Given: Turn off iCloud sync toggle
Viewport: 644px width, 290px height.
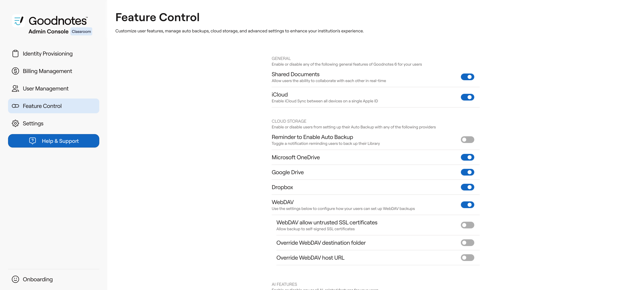Looking at the screenshot, I should click(x=467, y=97).
